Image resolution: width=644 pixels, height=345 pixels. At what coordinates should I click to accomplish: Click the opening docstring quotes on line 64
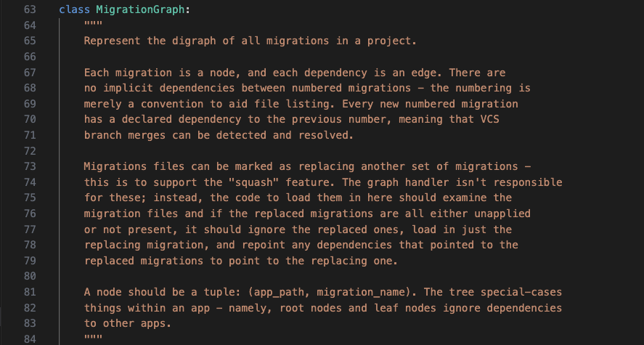tap(93, 23)
